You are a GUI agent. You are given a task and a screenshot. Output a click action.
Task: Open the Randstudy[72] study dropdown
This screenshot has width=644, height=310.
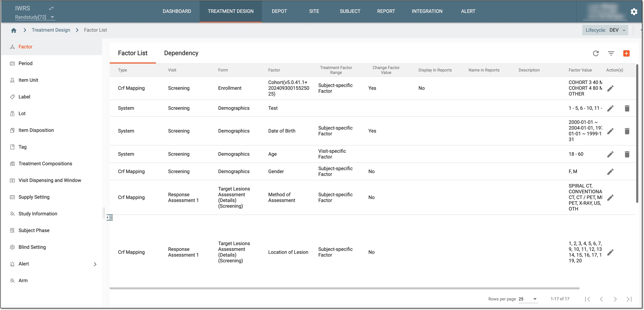tap(35, 17)
